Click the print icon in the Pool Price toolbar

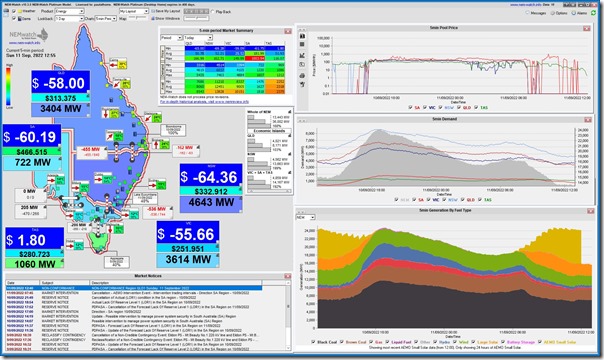point(302,75)
